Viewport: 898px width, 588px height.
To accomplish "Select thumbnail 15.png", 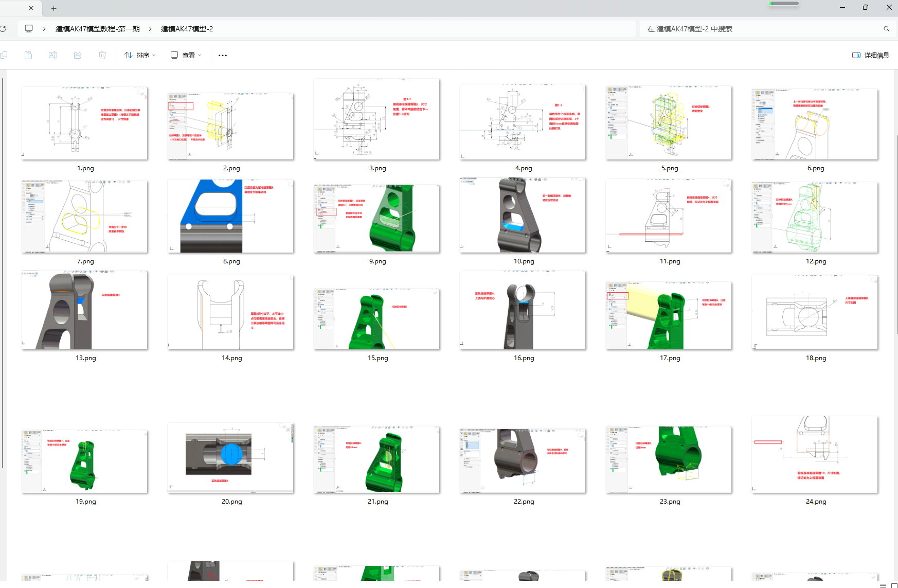I will tap(377, 319).
